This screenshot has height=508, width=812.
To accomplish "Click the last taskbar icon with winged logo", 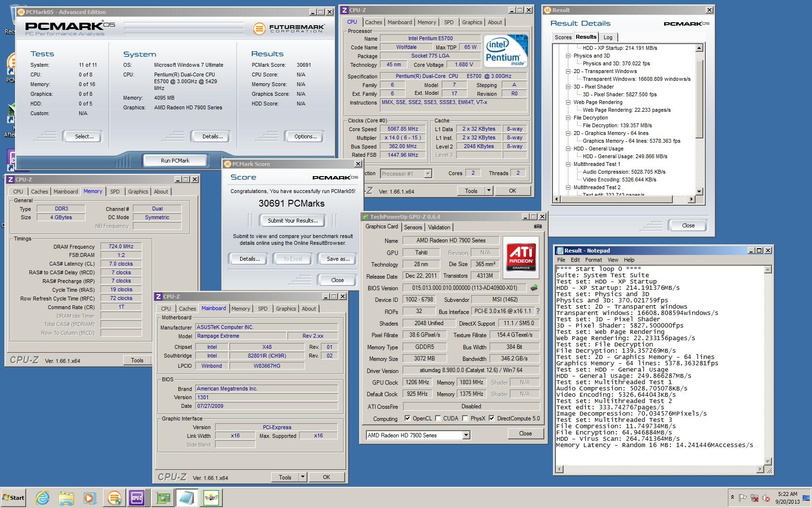I will click(x=211, y=497).
